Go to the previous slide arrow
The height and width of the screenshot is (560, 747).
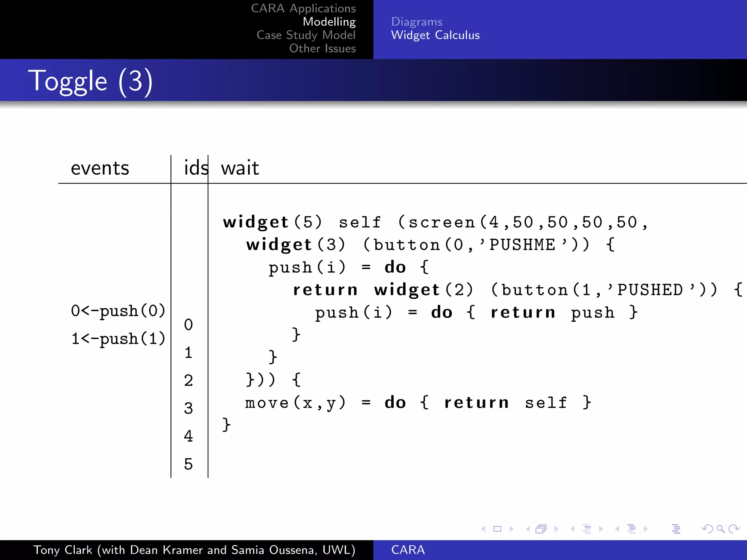pyautogui.click(x=483, y=529)
